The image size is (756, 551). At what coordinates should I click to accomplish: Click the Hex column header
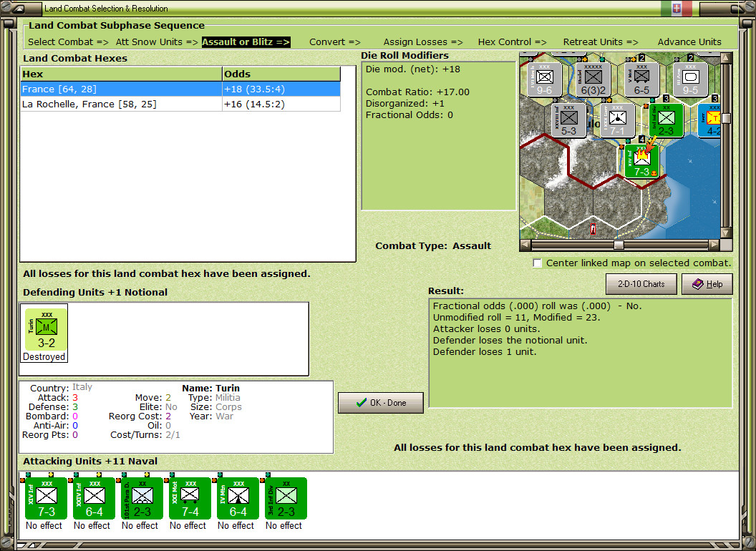[121, 74]
